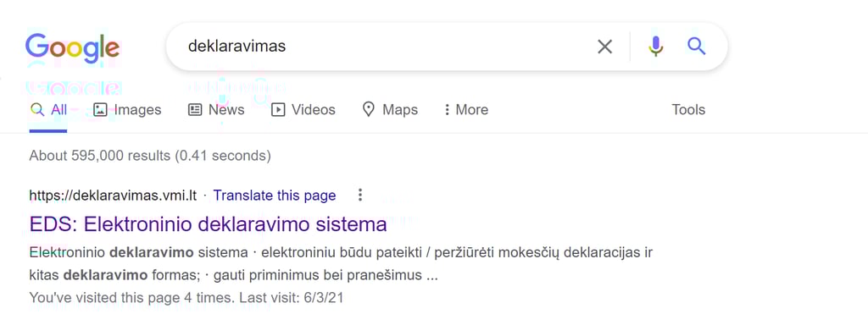The width and height of the screenshot is (868, 314).
Task: Start voice search with microphone icon
Action: (656, 47)
